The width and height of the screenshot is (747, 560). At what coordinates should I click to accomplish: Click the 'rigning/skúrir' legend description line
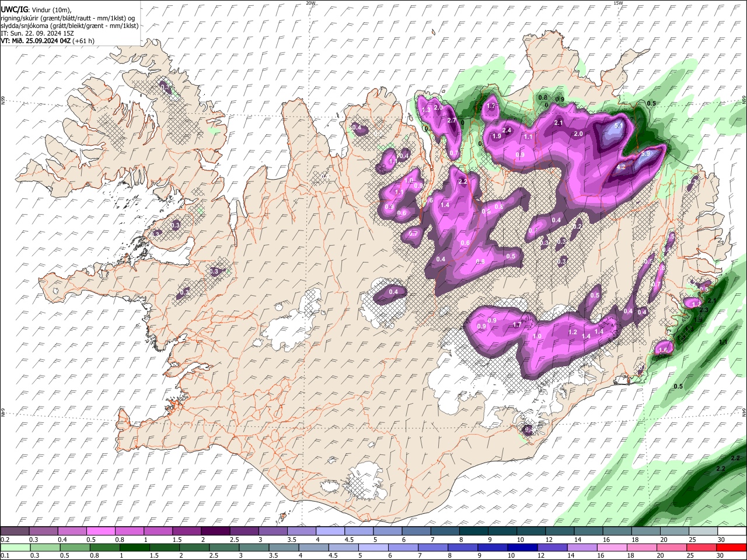68,18
